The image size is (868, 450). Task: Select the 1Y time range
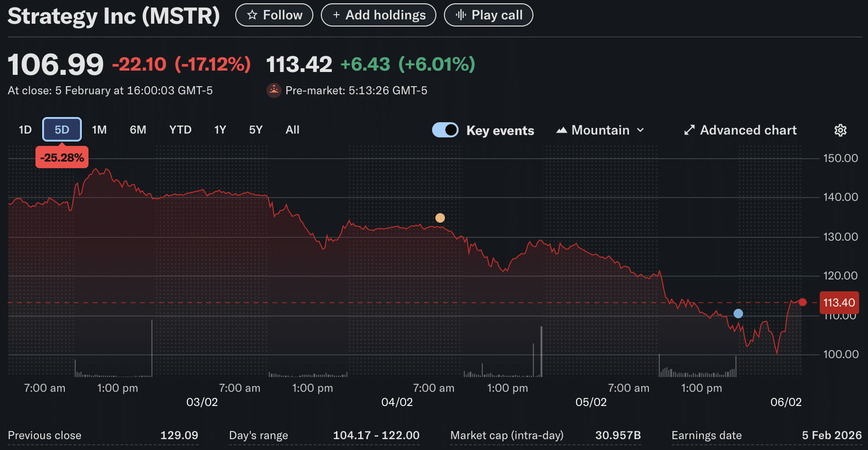pyautogui.click(x=220, y=130)
